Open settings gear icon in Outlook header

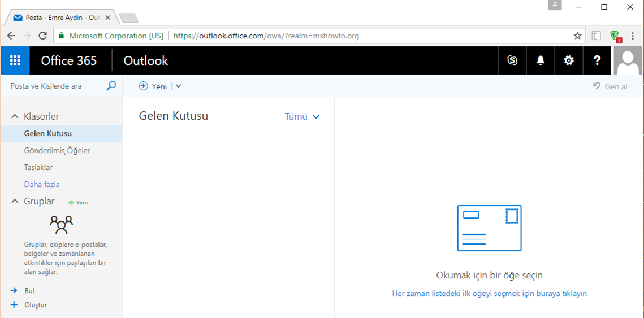[x=569, y=61]
